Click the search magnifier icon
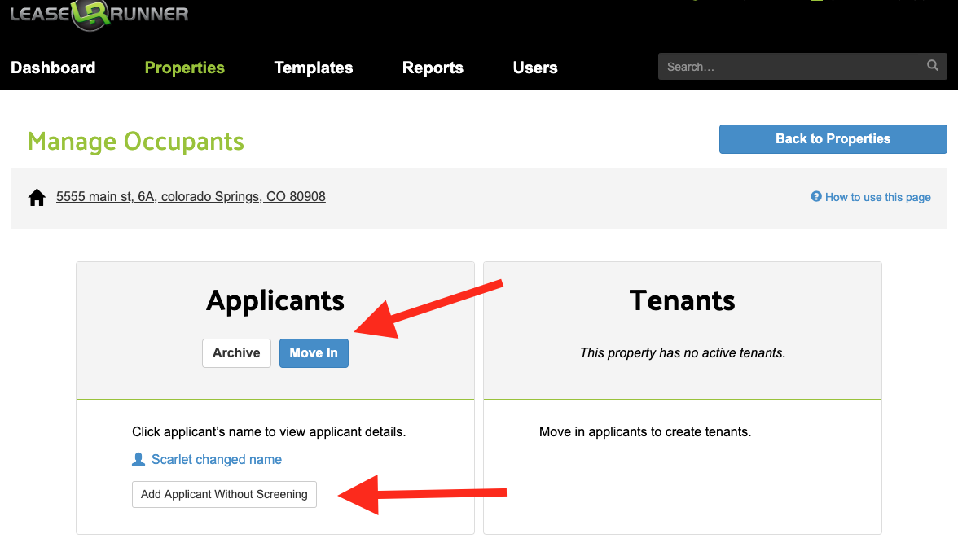 click(931, 66)
